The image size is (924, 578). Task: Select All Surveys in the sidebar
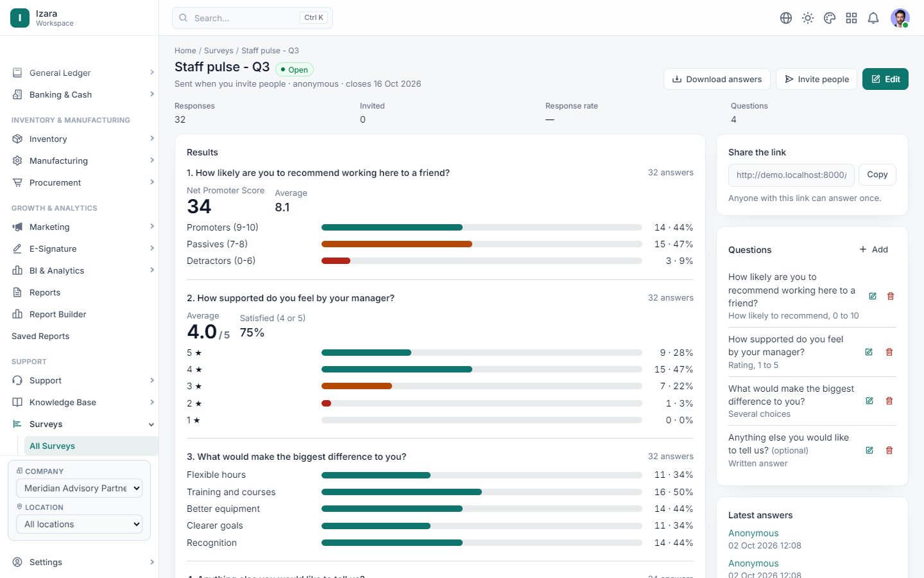91,446
